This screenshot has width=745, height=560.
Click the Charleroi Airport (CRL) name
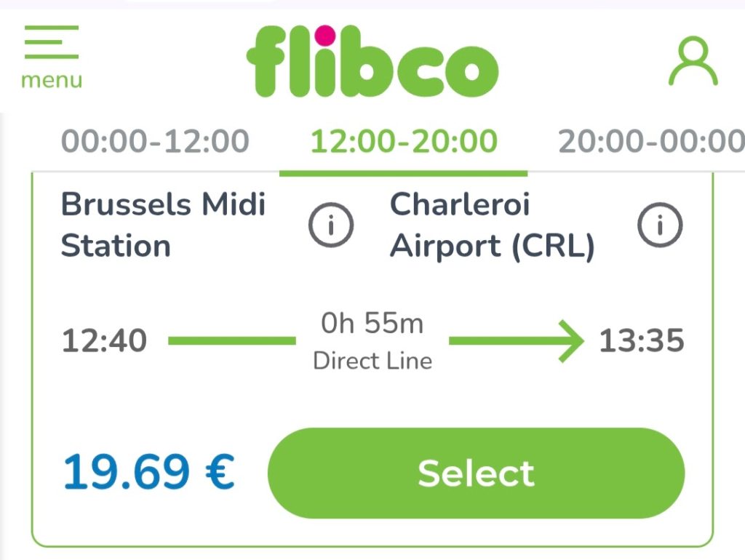pyautogui.click(x=492, y=225)
